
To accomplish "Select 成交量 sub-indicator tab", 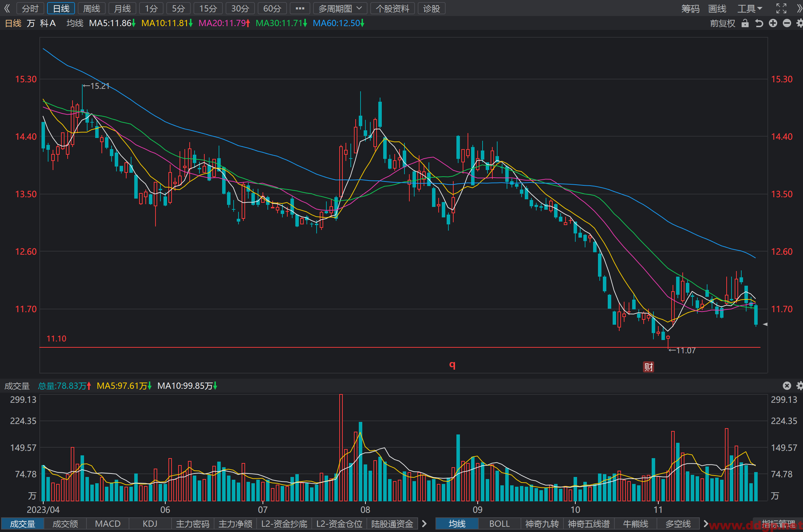I will [23, 524].
